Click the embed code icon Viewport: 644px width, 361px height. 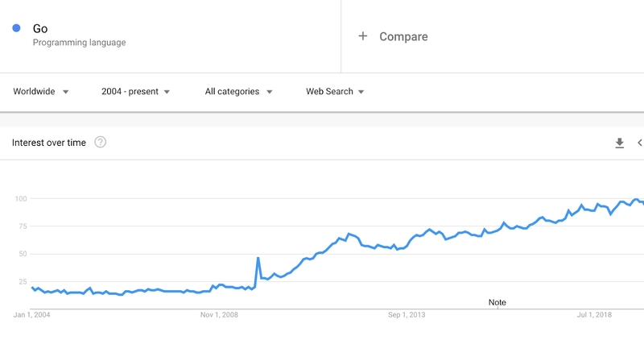click(640, 143)
